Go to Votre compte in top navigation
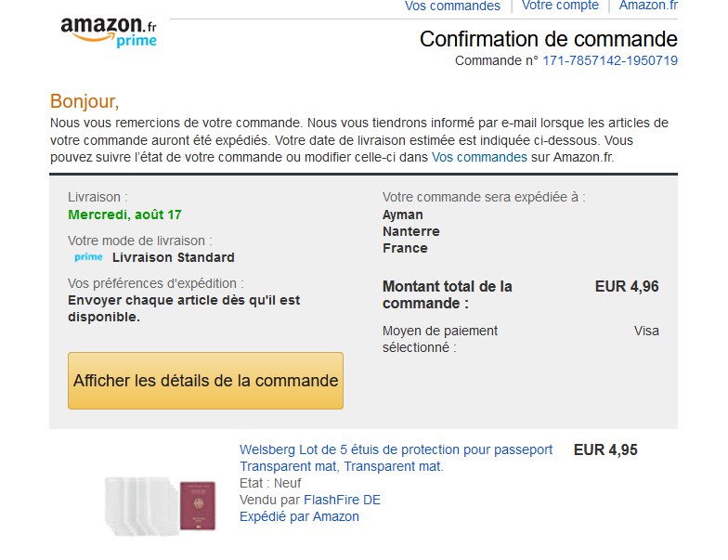Image resolution: width=728 pixels, height=560 pixels. 560,6
